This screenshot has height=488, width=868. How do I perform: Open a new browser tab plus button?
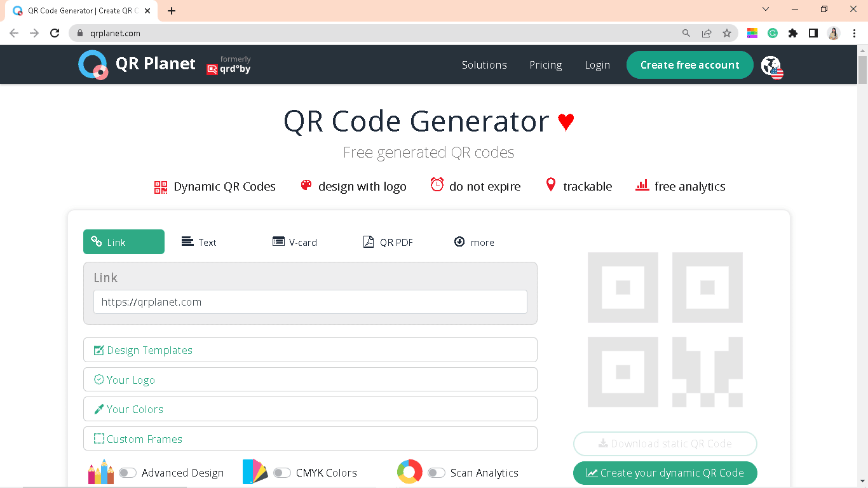click(172, 11)
